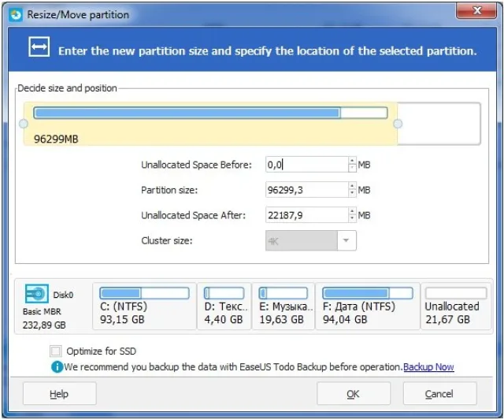Click the Partition size input field
Image resolution: width=504 pixels, height=420 pixels.
click(x=307, y=190)
